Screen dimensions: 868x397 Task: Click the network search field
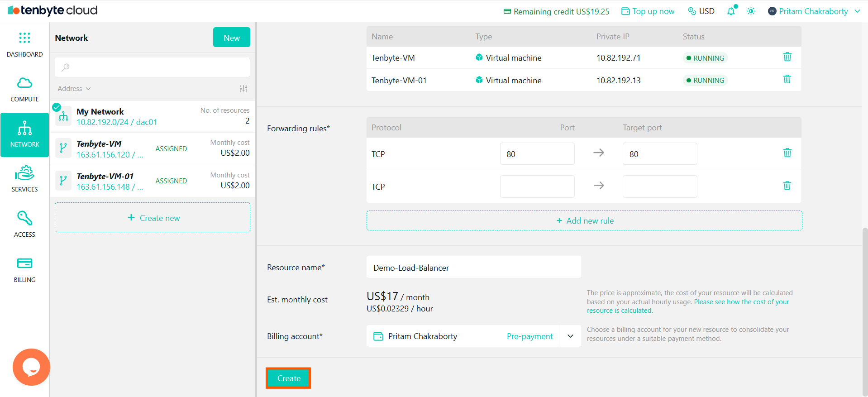pyautogui.click(x=153, y=67)
